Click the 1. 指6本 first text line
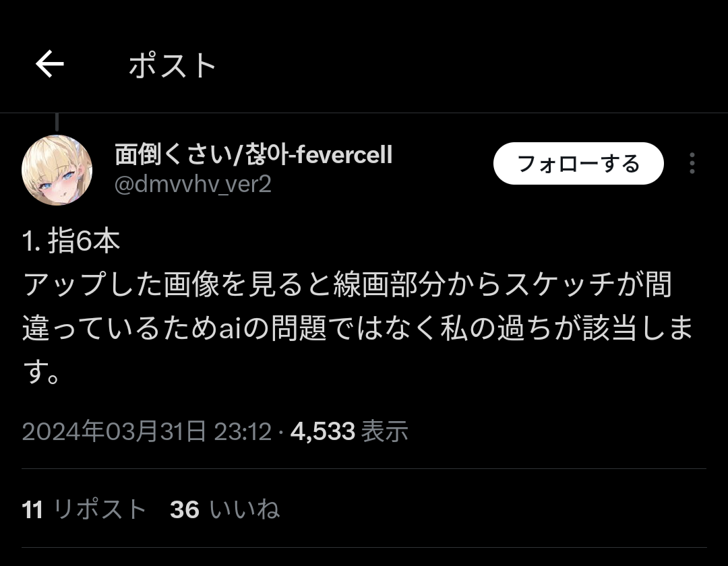The height and width of the screenshot is (566, 728). (x=71, y=241)
